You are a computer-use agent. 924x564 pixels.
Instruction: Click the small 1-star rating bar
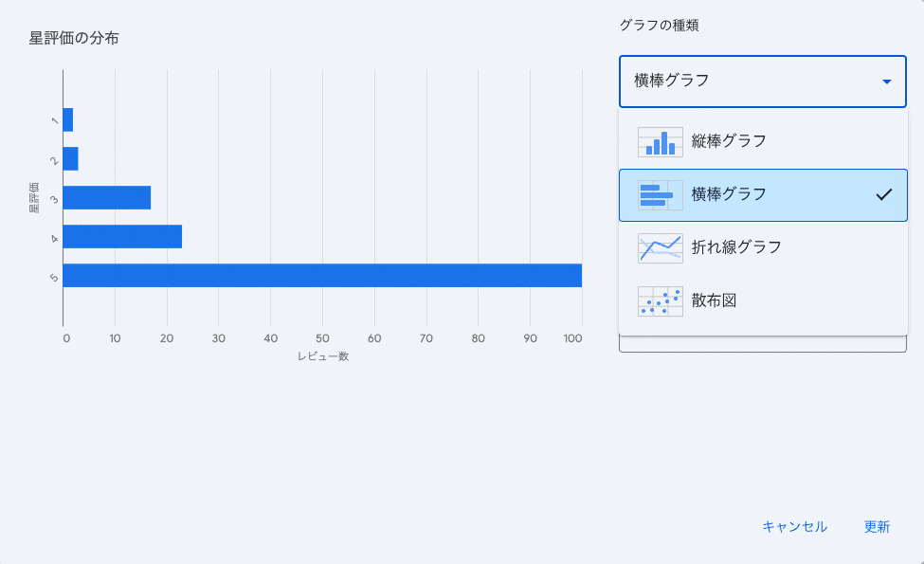[68, 119]
